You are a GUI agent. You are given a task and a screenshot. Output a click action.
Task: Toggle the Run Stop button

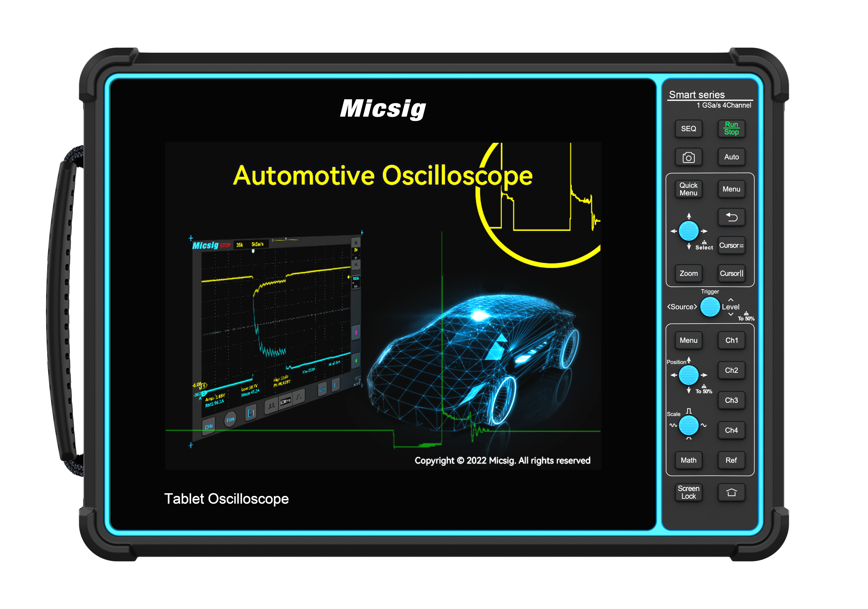[x=731, y=129]
